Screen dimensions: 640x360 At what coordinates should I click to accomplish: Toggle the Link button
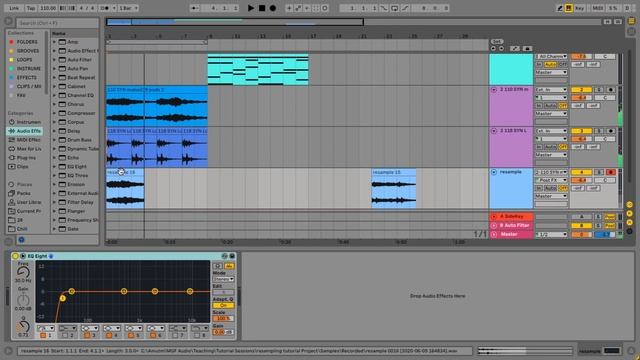14,8
